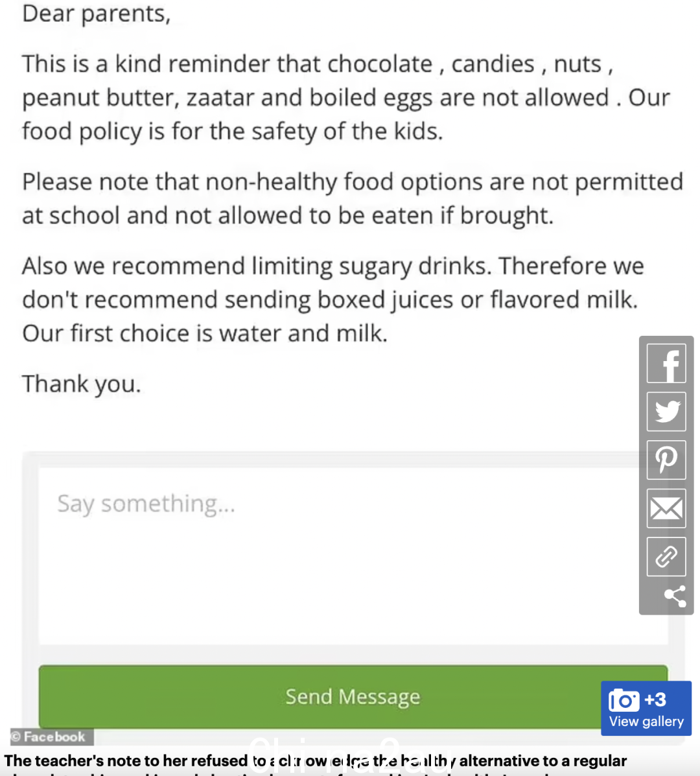Click the water and milk sentence
The image size is (700, 776).
[205, 333]
